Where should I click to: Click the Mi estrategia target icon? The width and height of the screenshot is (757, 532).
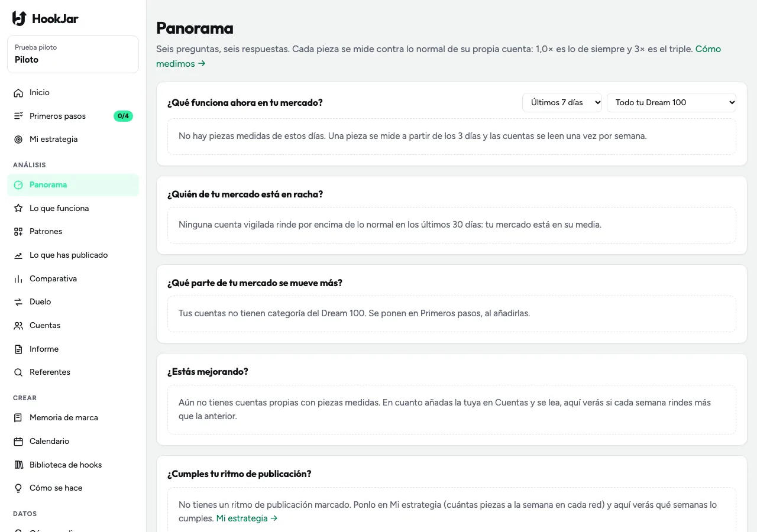[x=18, y=140]
